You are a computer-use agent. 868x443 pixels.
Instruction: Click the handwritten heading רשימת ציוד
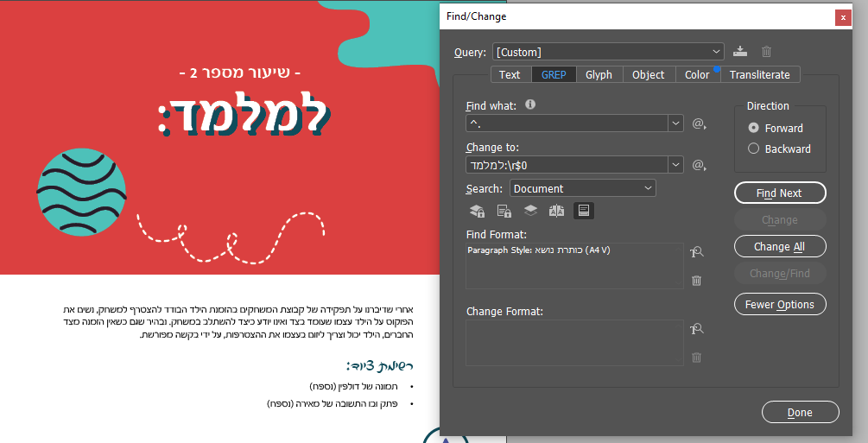(380, 365)
